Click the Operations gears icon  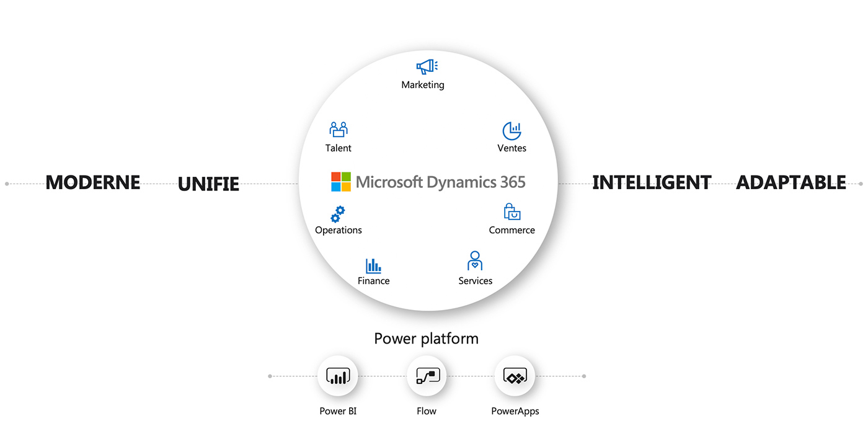[338, 214]
